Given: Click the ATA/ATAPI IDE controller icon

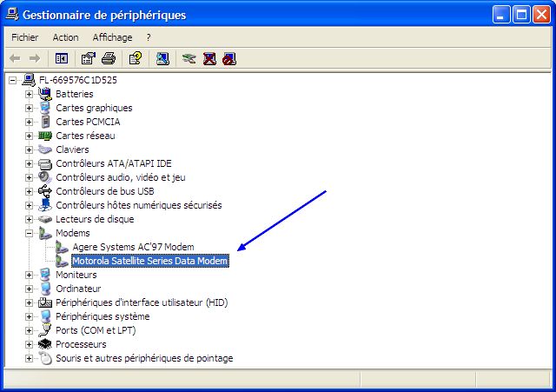Looking at the screenshot, I should (x=45, y=163).
